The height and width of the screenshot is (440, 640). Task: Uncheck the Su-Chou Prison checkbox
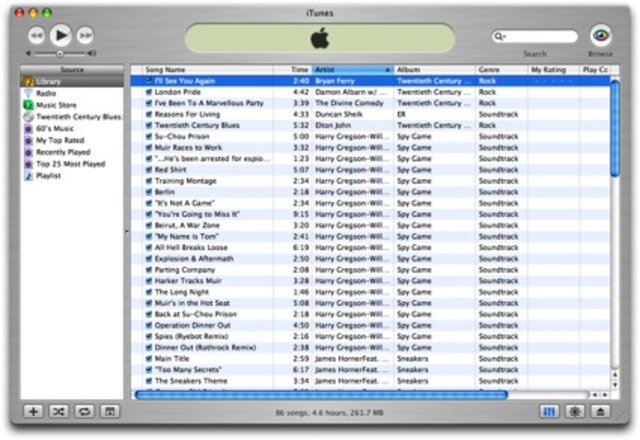(x=149, y=136)
